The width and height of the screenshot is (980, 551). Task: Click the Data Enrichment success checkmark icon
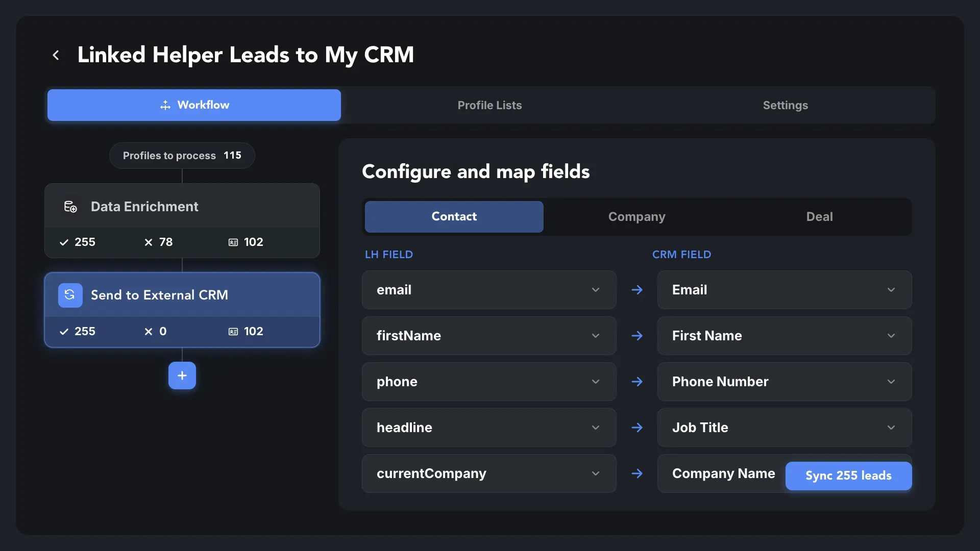click(x=64, y=242)
